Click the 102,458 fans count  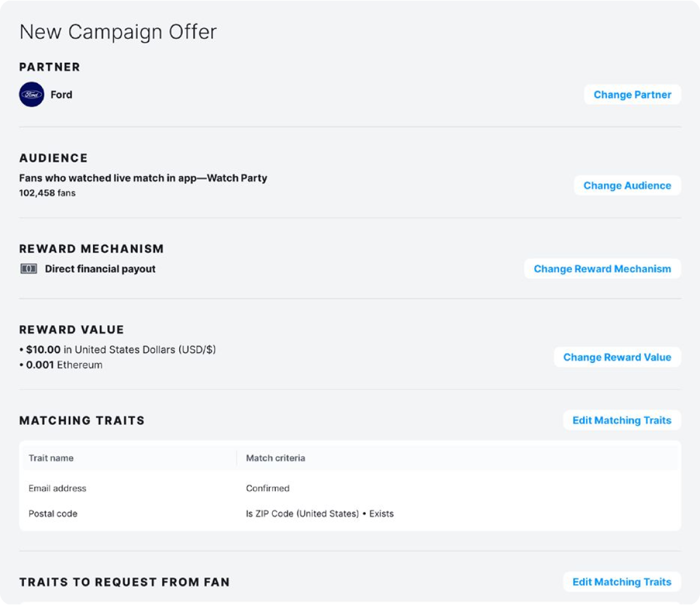coord(47,193)
